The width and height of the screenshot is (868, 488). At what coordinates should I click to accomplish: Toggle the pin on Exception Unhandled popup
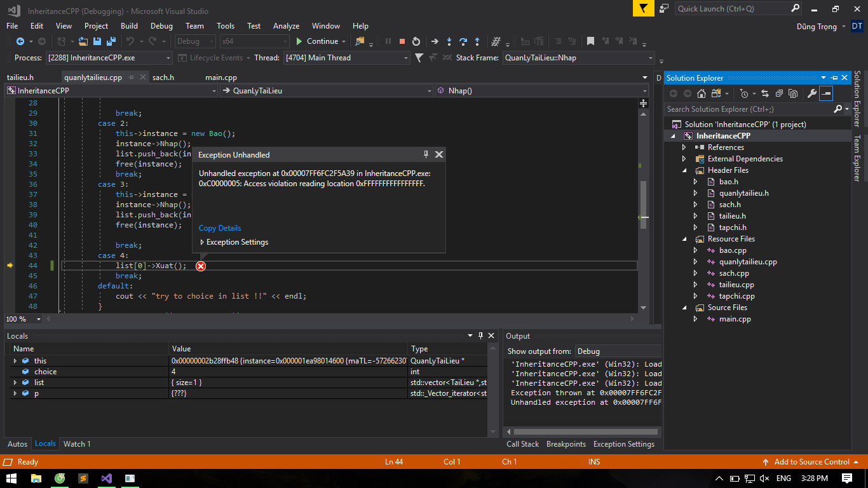426,154
